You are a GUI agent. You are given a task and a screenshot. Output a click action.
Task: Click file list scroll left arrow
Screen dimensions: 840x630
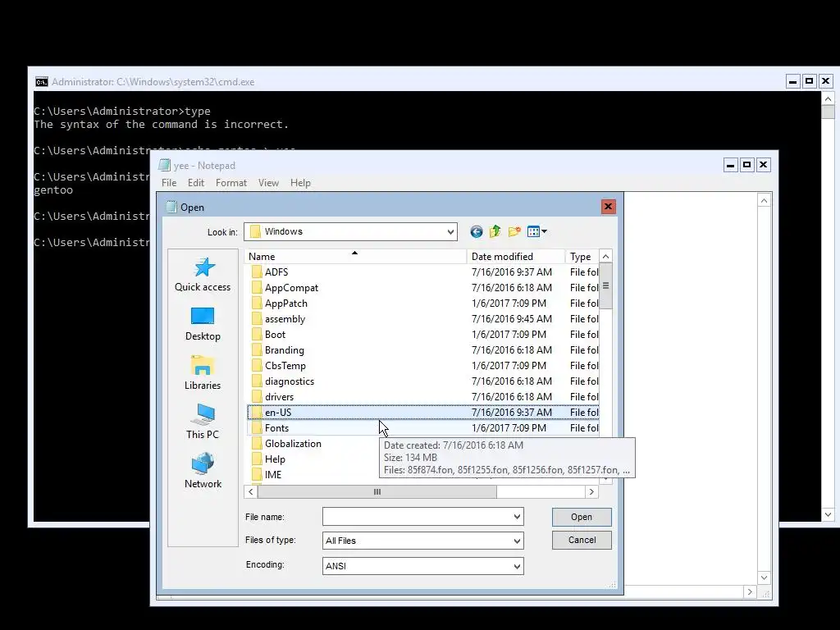coord(251,492)
